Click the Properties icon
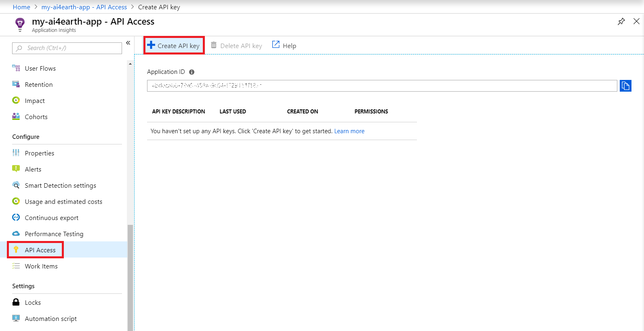This screenshot has width=644, height=331. tap(16, 153)
